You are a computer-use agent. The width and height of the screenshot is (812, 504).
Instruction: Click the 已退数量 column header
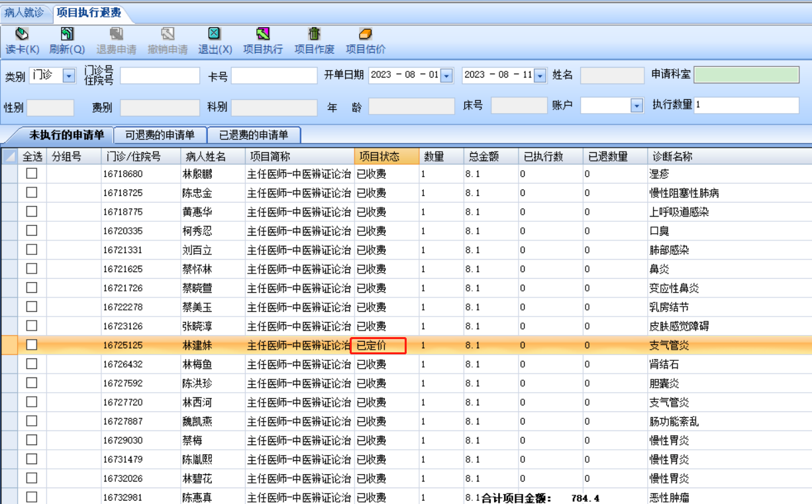click(615, 156)
